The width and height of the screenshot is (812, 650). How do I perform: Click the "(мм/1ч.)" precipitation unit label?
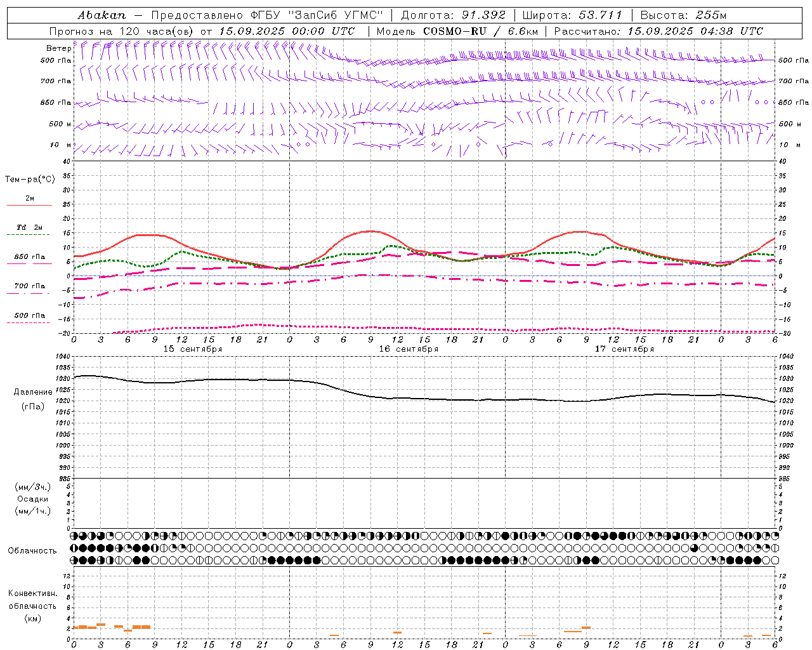point(32,511)
